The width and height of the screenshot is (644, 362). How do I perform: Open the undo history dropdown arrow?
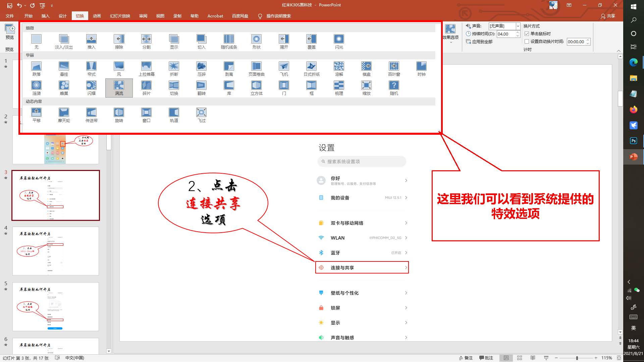[x=25, y=5]
